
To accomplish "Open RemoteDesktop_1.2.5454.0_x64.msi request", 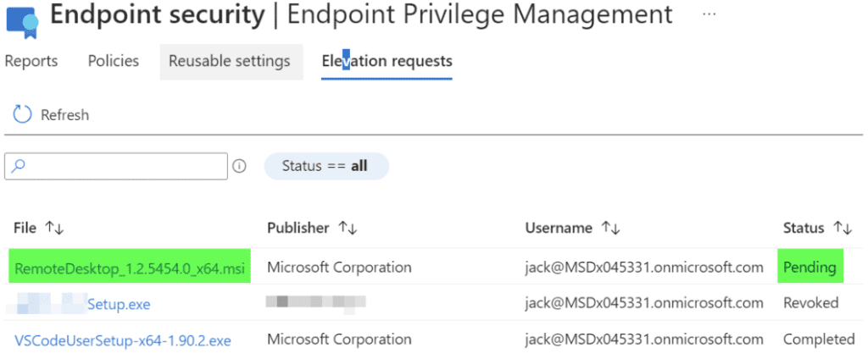I will click(130, 268).
